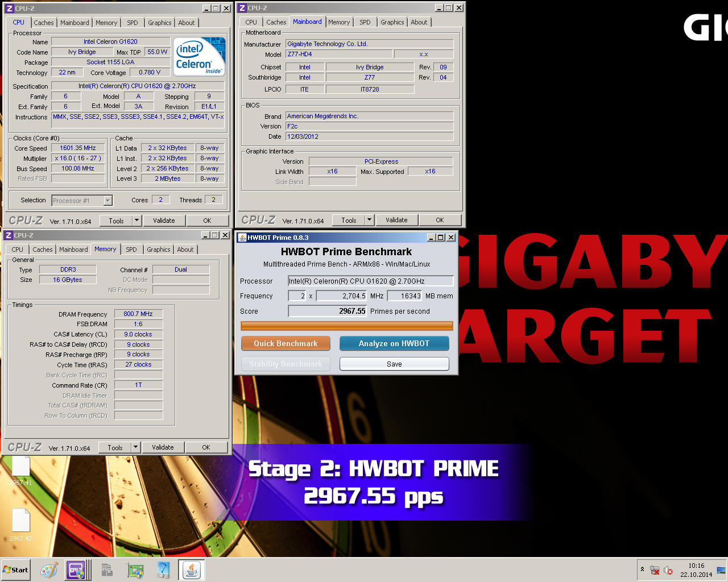Viewport: 728px width, 582px height.
Task: Switch to Caches tab in the CPU window
Action: (43, 23)
